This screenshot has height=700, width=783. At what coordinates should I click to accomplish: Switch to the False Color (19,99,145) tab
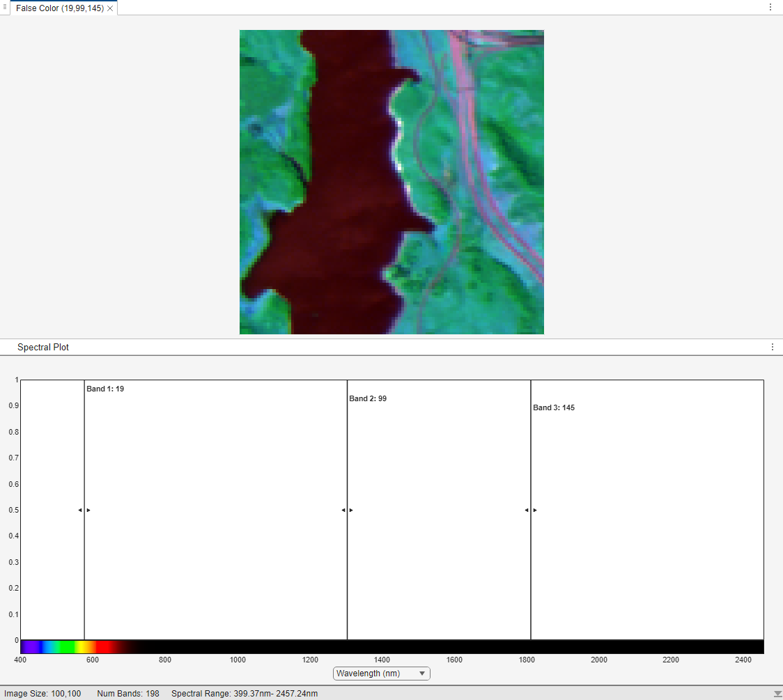[x=59, y=9]
